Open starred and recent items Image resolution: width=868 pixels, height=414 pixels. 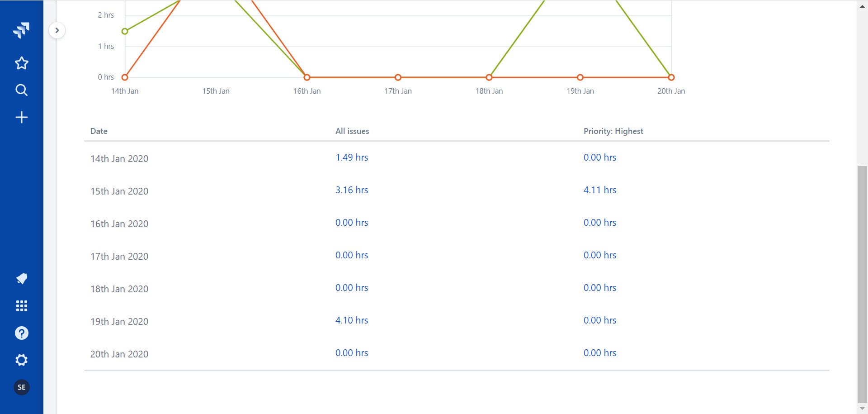[21, 63]
